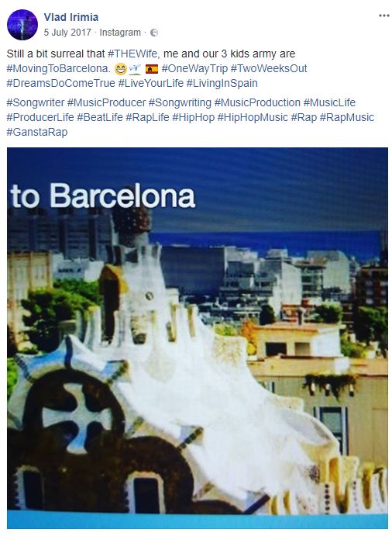Click the #OneWayTrip hashtag
The image size is (392, 536).
[x=194, y=68]
